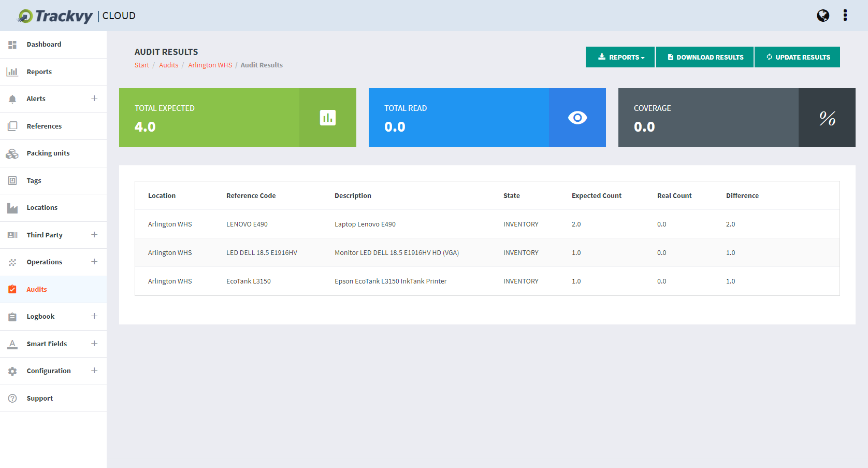Image resolution: width=868 pixels, height=468 pixels.
Task: Open Dashboard from the sidebar
Action: [x=53, y=45]
